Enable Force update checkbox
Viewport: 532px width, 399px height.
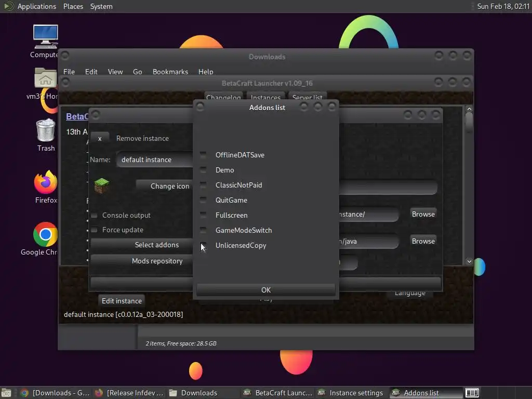coord(95,230)
